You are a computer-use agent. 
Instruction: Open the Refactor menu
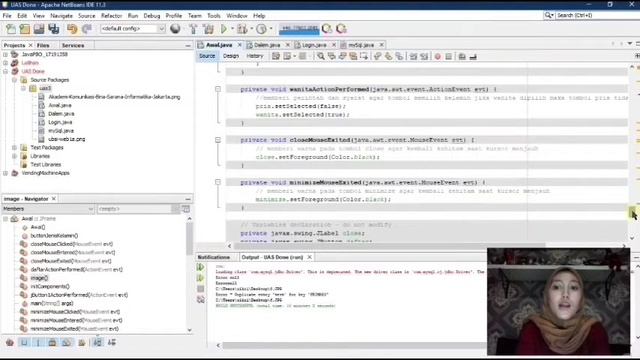point(111,16)
